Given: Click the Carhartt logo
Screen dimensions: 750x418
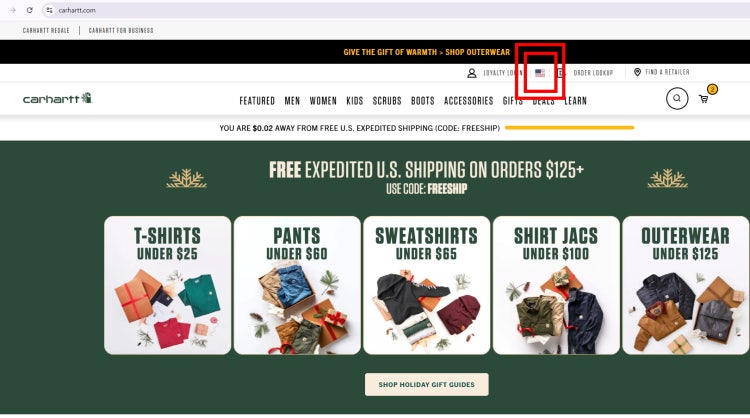Looking at the screenshot, I should click(x=57, y=98).
